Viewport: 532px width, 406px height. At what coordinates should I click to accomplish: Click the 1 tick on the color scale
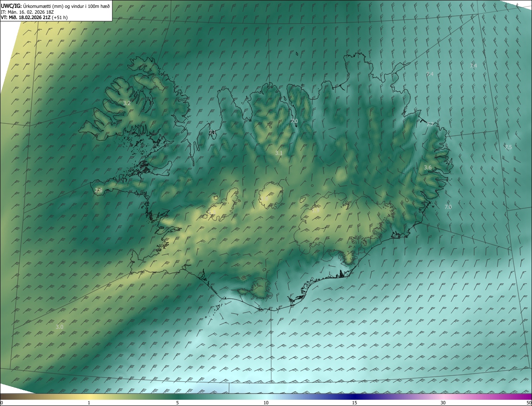(x=89, y=403)
